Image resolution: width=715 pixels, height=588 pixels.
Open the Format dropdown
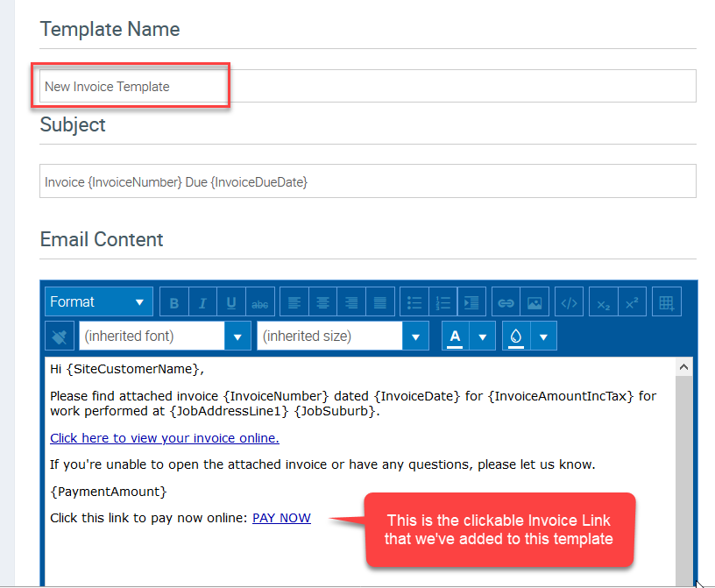click(x=98, y=301)
